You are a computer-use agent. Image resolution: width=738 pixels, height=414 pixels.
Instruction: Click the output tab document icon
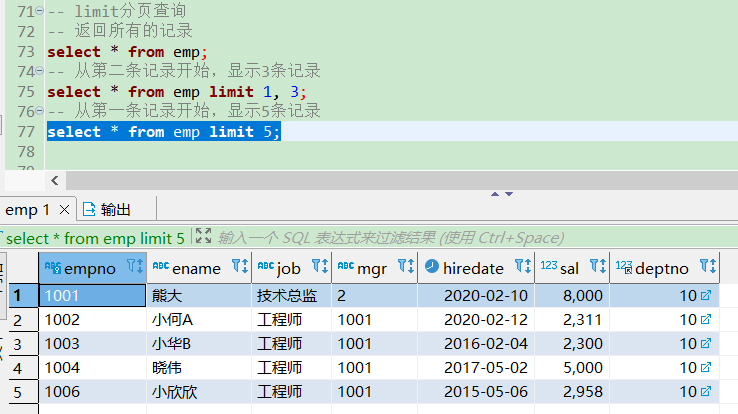[x=89, y=209]
